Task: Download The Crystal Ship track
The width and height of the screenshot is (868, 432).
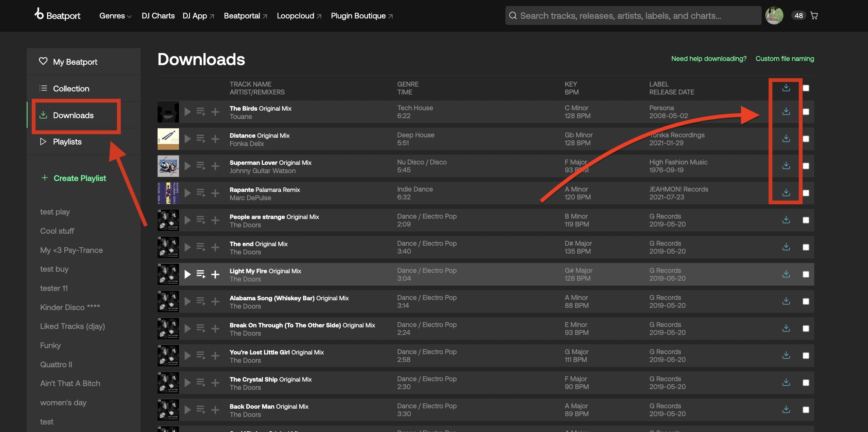Action: [x=786, y=382]
